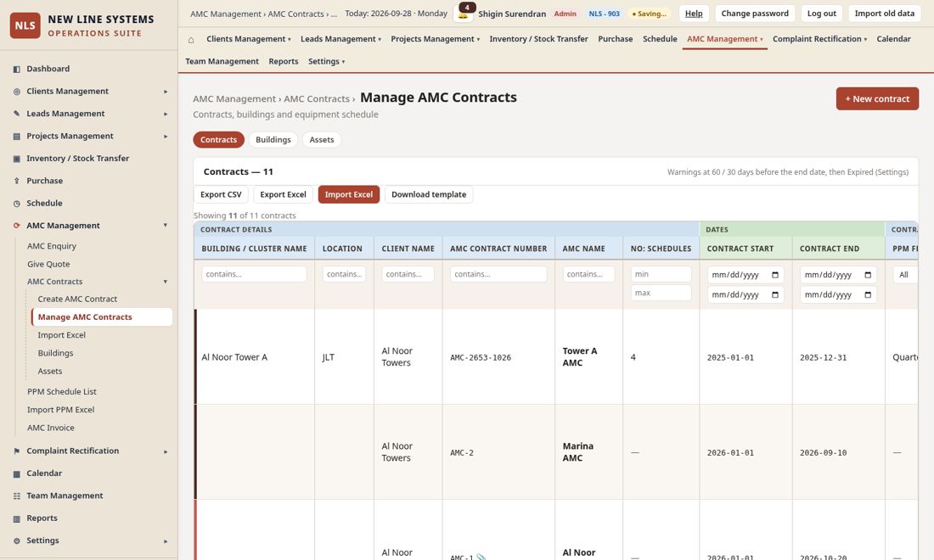Expand Settings in the sidebar

166,541
